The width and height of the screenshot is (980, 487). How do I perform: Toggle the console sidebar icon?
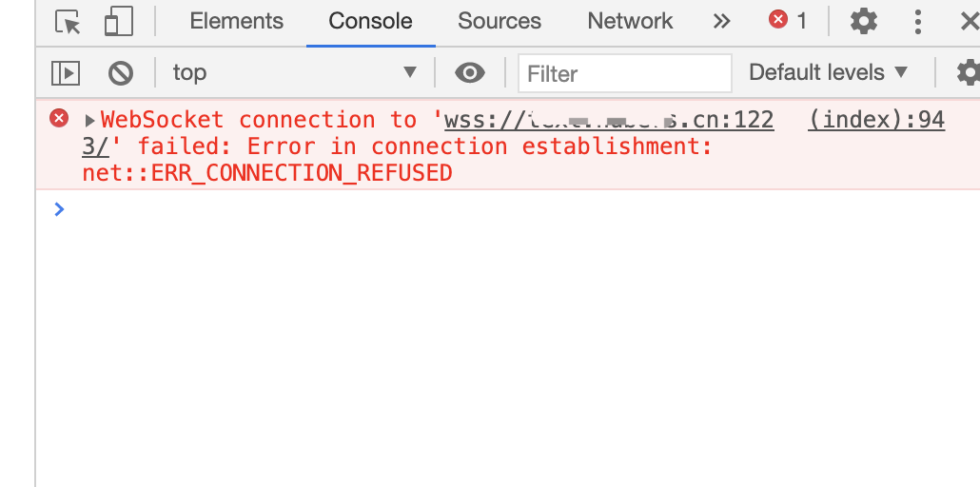click(x=66, y=73)
